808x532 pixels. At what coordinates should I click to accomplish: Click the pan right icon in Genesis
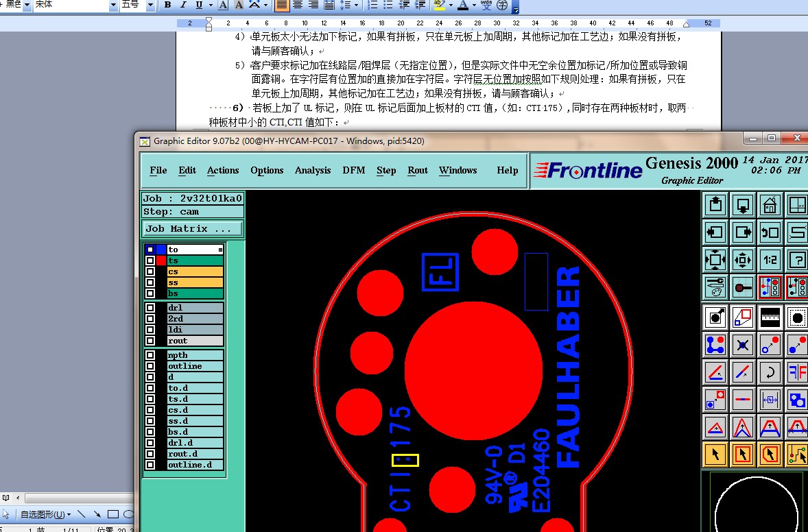point(743,232)
